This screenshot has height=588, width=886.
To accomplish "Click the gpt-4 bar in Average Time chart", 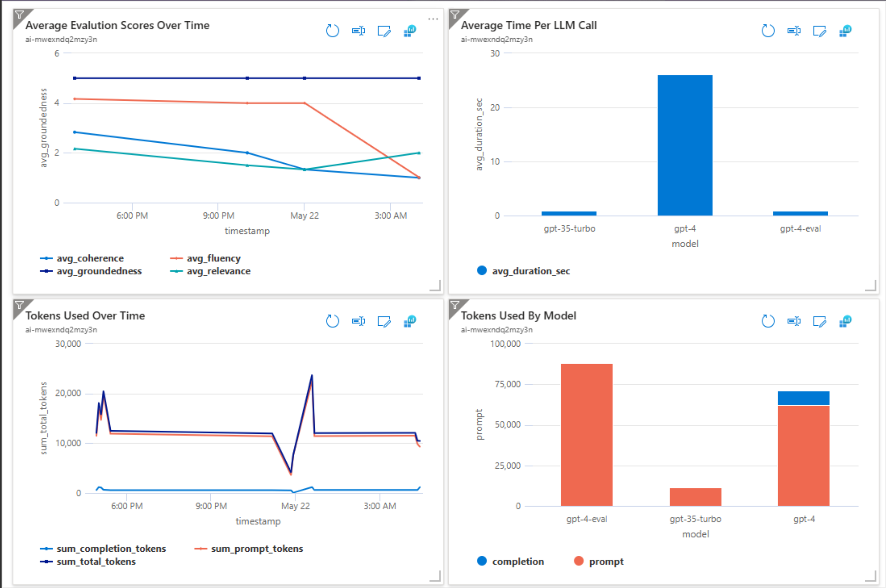I will point(685,145).
